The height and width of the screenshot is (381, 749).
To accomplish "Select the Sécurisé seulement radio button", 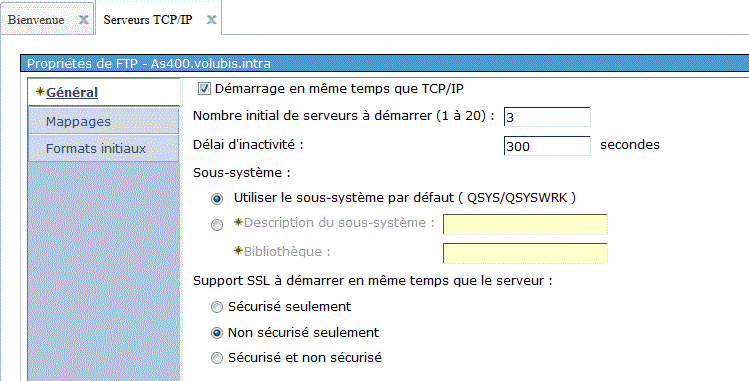I will coord(217,307).
